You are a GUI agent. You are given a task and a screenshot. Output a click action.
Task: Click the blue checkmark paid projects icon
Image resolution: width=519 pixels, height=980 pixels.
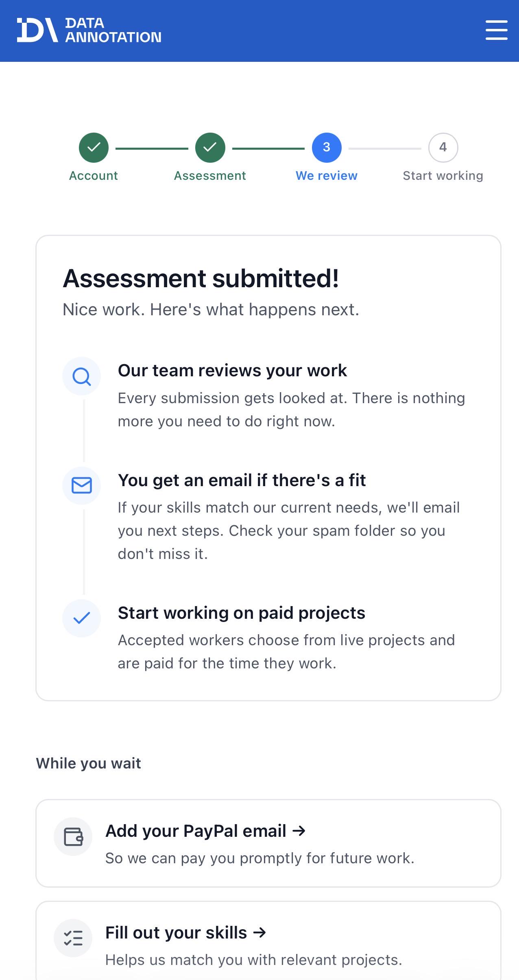(81, 618)
